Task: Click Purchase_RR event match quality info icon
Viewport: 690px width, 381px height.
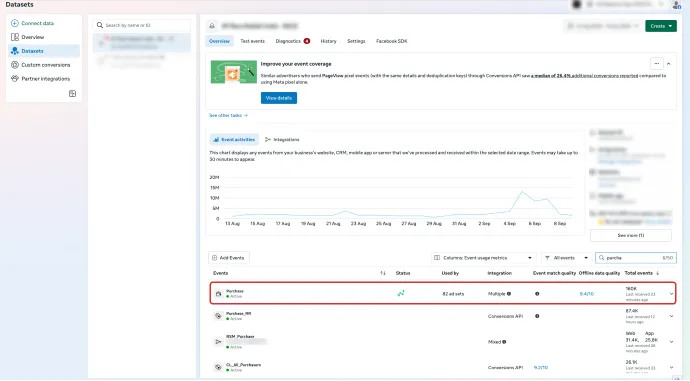Action: [537, 316]
